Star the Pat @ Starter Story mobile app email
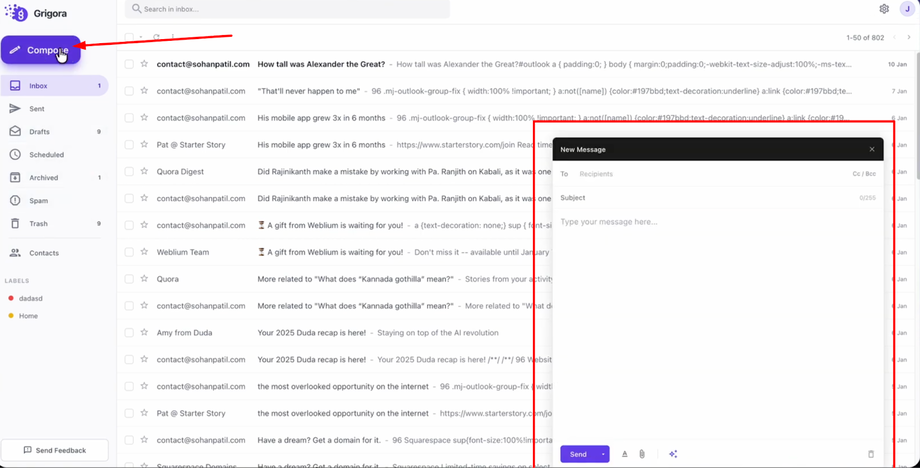Image resolution: width=920 pixels, height=468 pixels. (144, 144)
